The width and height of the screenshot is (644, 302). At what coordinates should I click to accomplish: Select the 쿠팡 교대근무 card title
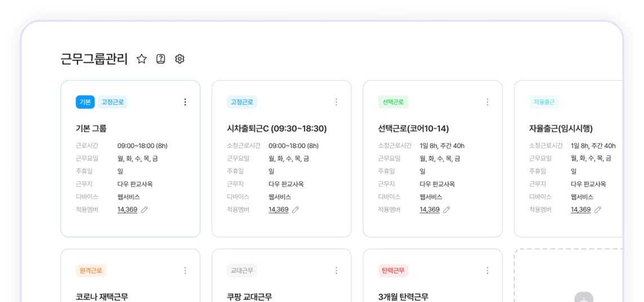click(250, 297)
